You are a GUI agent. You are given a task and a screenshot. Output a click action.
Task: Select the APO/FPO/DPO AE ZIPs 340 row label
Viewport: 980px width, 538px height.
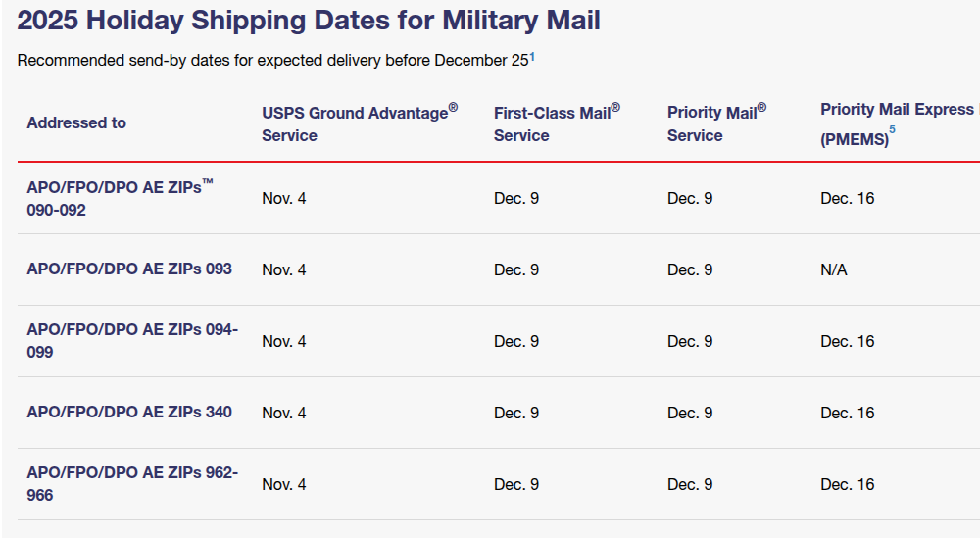pyautogui.click(x=129, y=412)
